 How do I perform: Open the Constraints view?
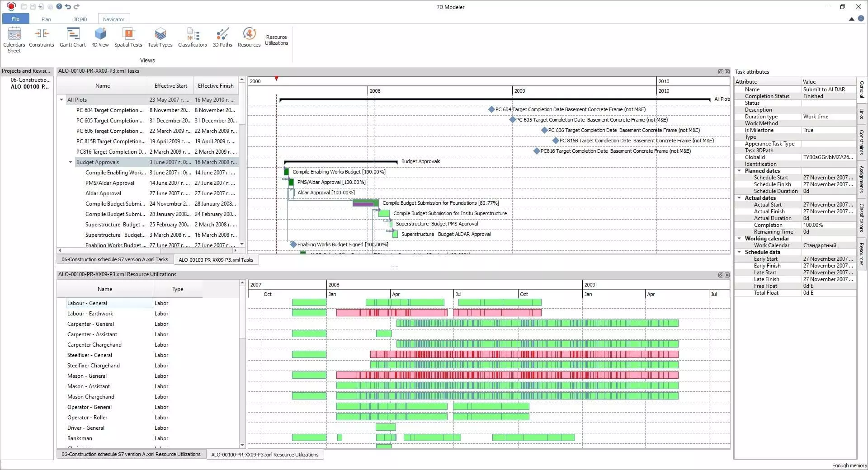coord(41,38)
